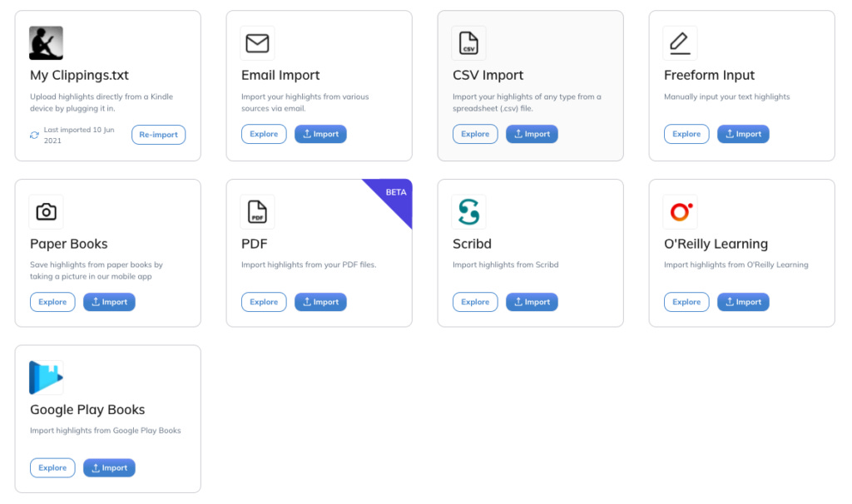
Task: Import highlights from PDF files
Action: click(x=320, y=302)
